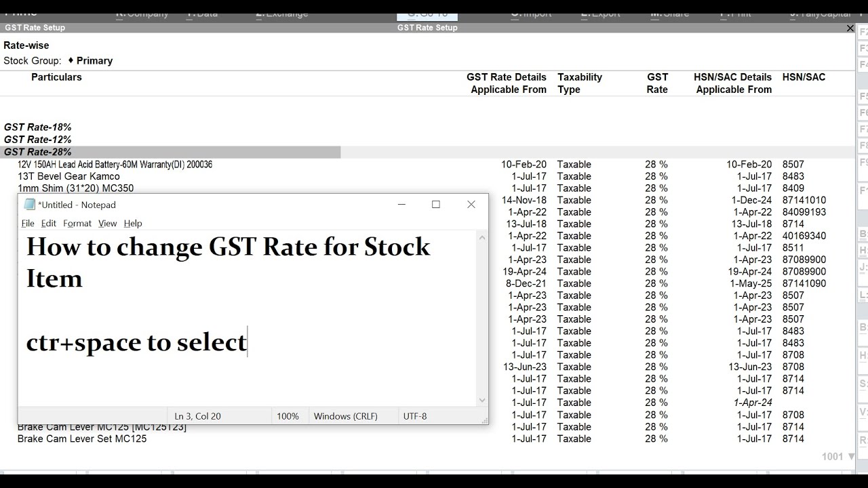This screenshot has width=868, height=488.
Task: Click HSN/SAC value 40169340
Action: pyautogui.click(x=804, y=236)
